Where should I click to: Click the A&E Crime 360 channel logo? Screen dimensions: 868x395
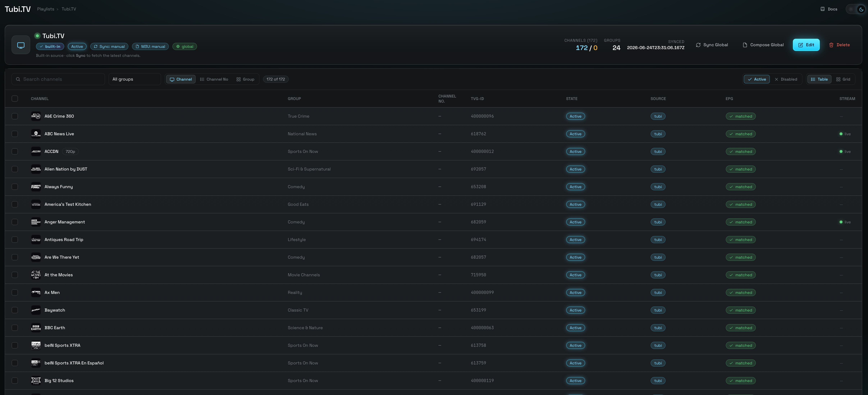[36, 116]
